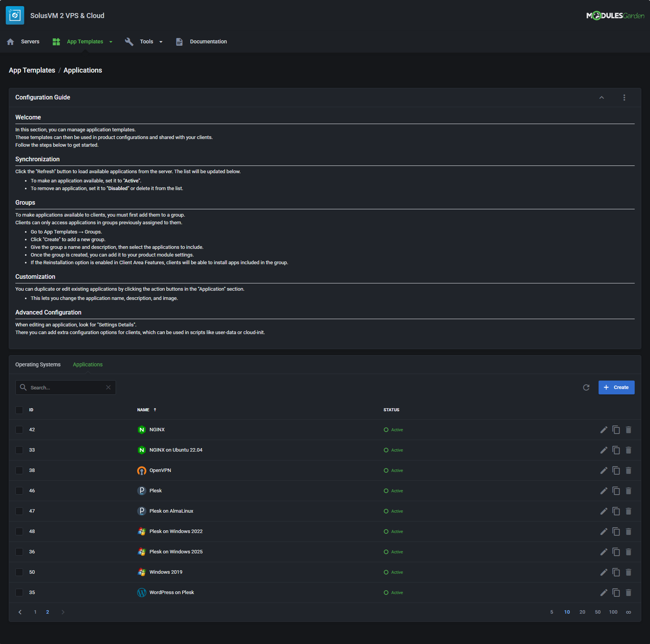Delete the Windows 2019 application
Screen dimensions: 650x644
tap(628, 572)
